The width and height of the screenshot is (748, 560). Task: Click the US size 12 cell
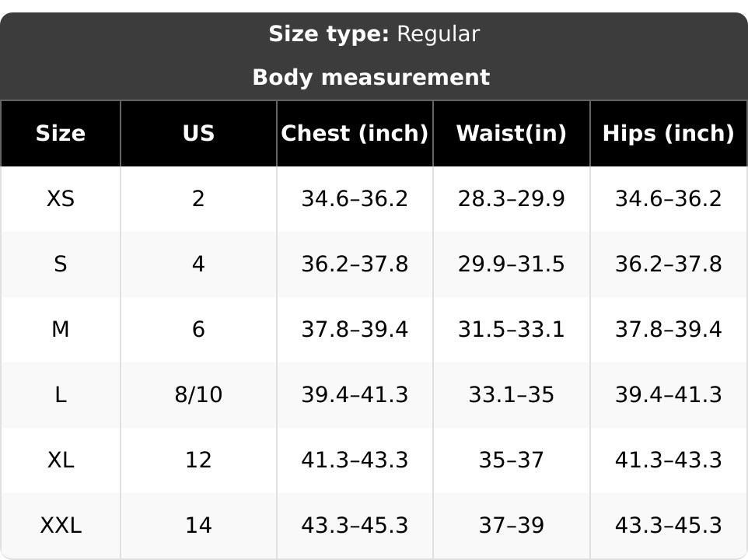coord(198,460)
